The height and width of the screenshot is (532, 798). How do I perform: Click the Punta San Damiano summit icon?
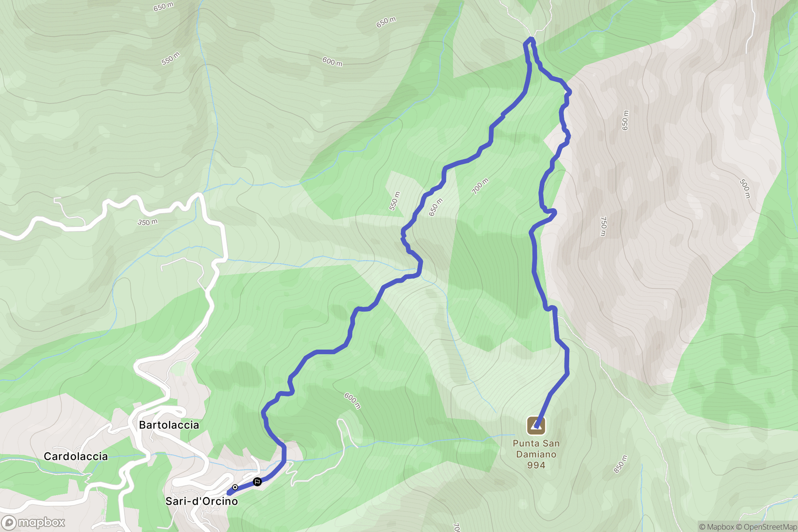click(x=536, y=426)
